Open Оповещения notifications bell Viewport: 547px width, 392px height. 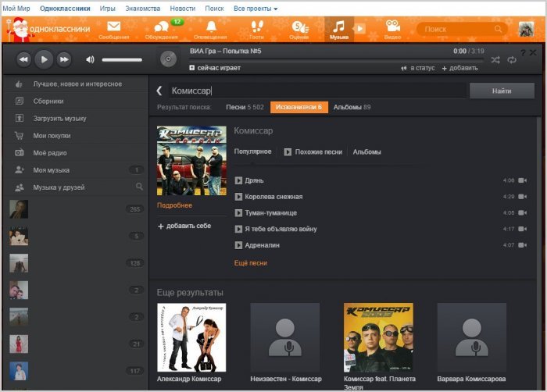pyautogui.click(x=211, y=30)
